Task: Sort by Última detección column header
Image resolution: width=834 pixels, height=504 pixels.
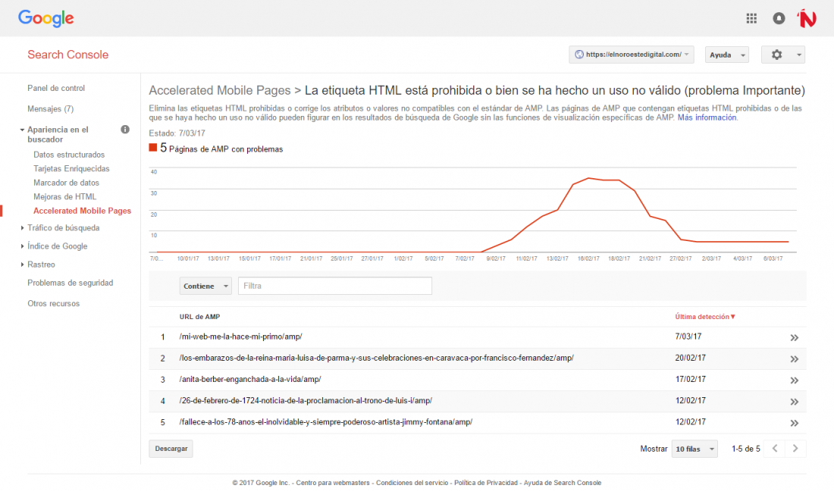Action: 705,317
